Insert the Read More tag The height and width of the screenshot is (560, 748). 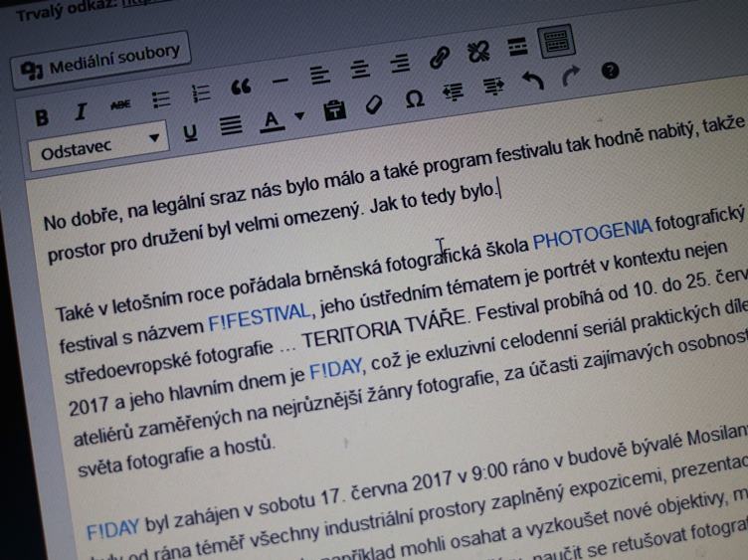coord(517,47)
